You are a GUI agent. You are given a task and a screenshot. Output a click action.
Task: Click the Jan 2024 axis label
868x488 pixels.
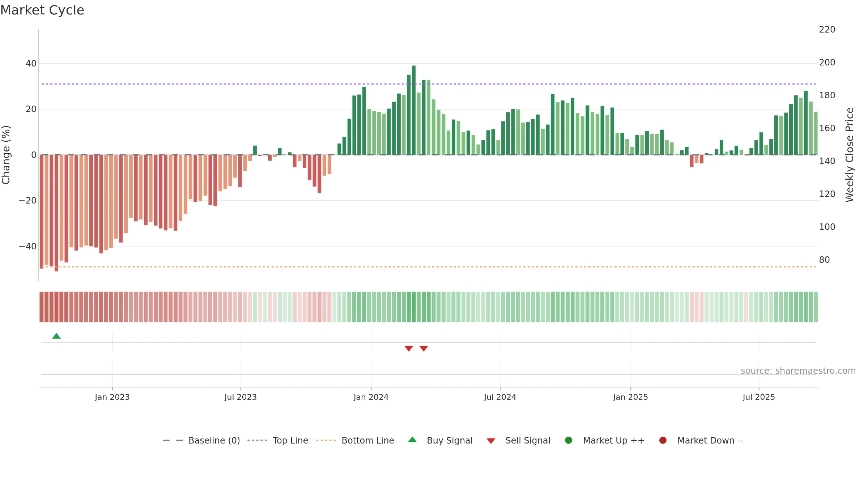(371, 397)
